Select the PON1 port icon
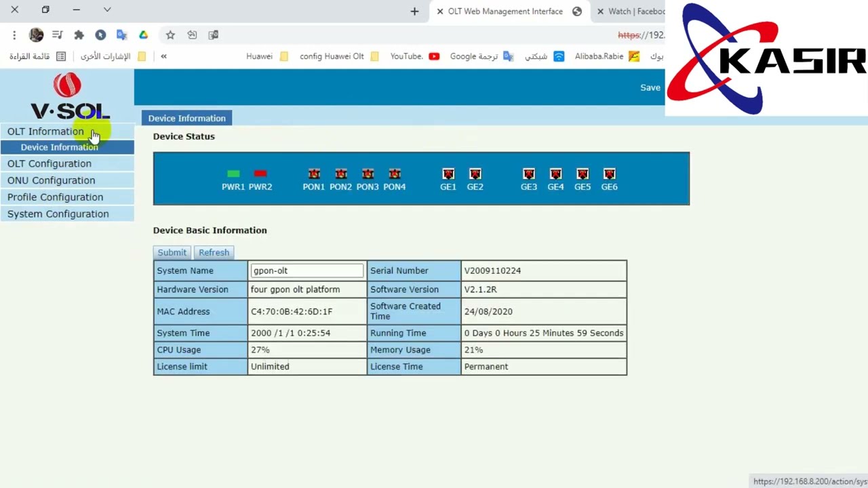This screenshot has height=488, width=868. [314, 174]
